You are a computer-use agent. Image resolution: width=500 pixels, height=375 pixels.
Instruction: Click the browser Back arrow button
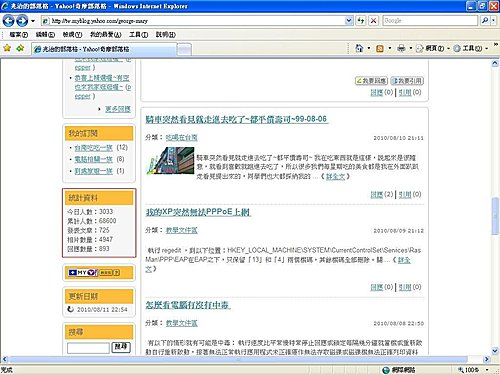[8, 21]
